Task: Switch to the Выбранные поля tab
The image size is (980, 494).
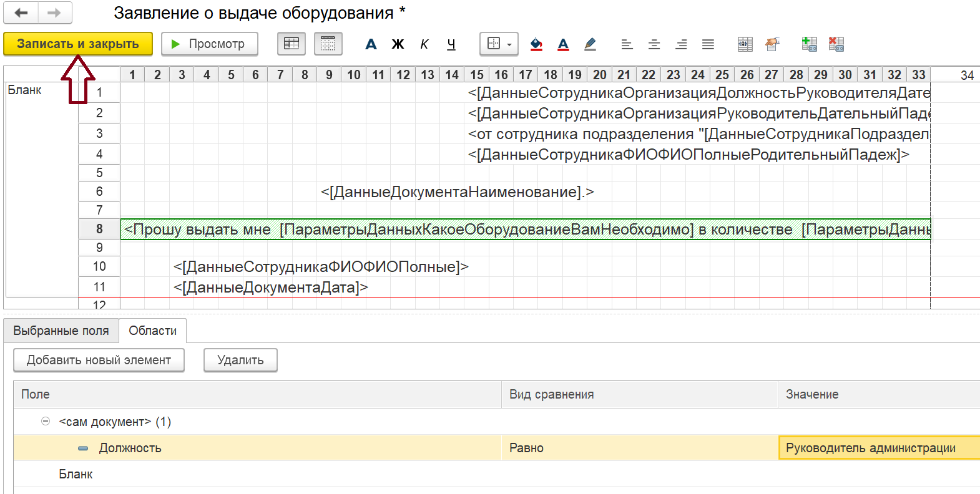Action: (x=61, y=331)
